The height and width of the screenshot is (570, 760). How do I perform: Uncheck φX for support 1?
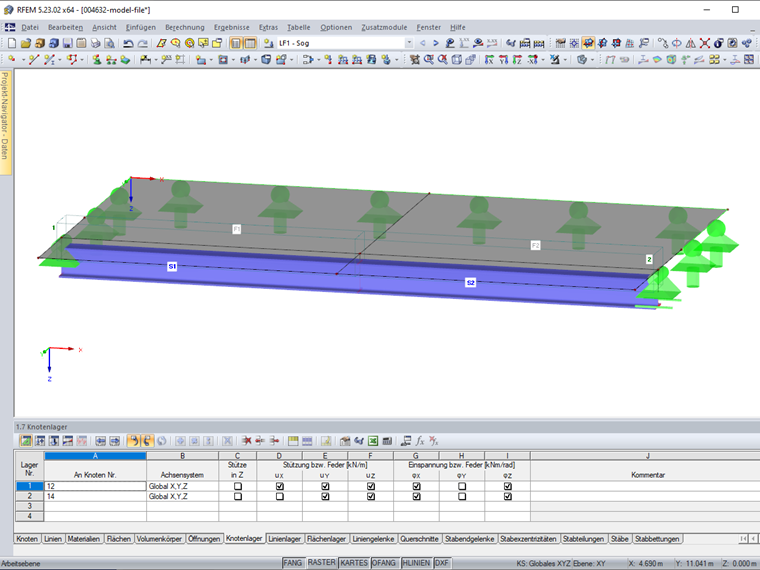point(416,486)
